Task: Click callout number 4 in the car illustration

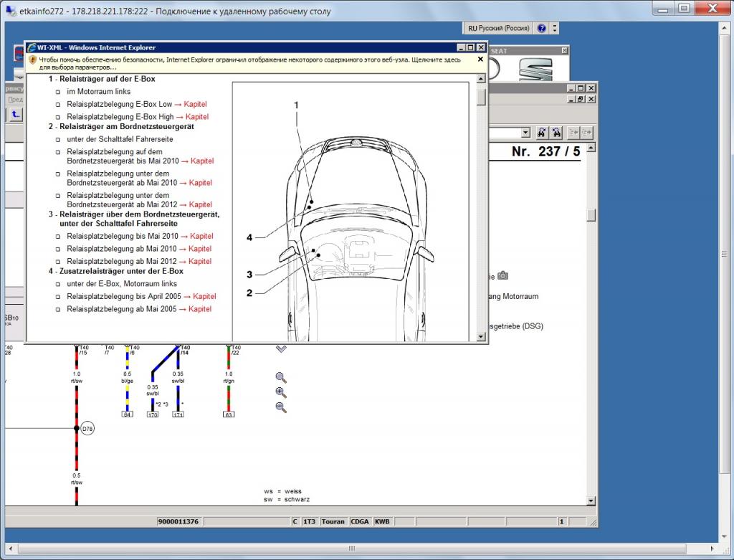Action: 249,237
